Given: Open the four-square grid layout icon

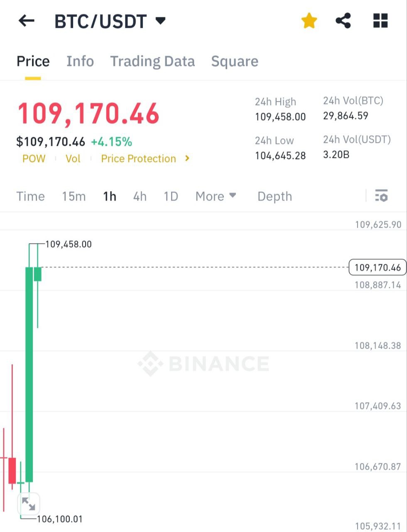Looking at the screenshot, I should [380, 21].
